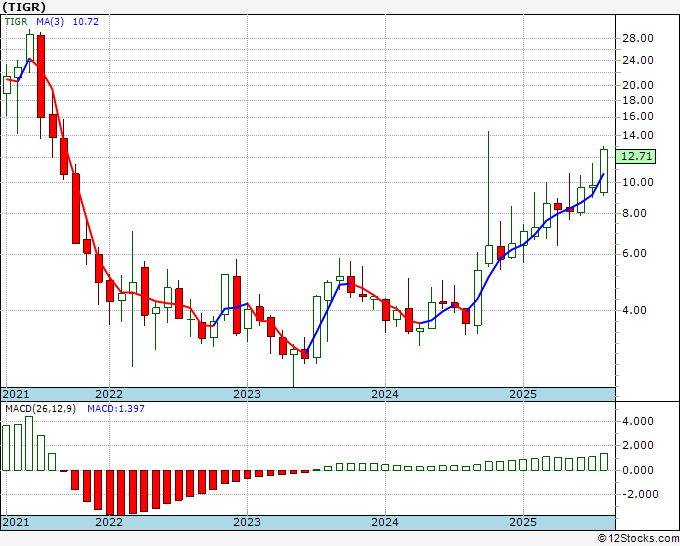Click the latest green MACD histogram bar
Image resolution: width=680 pixels, height=546 pixels.
coord(604,462)
